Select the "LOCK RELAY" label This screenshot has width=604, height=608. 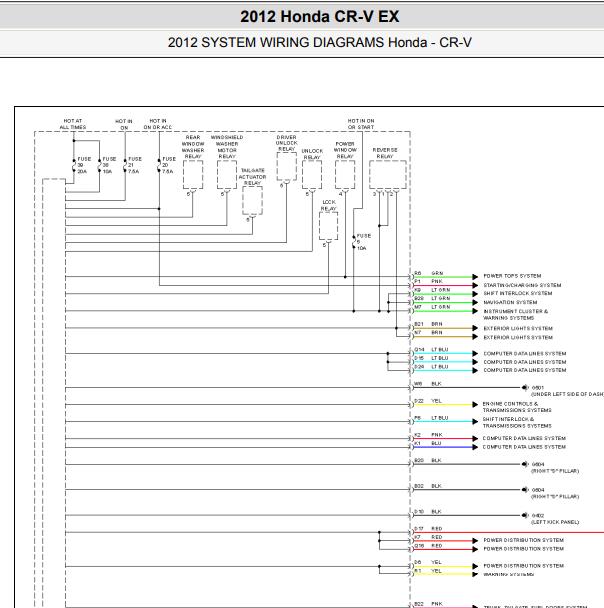click(x=329, y=206)
